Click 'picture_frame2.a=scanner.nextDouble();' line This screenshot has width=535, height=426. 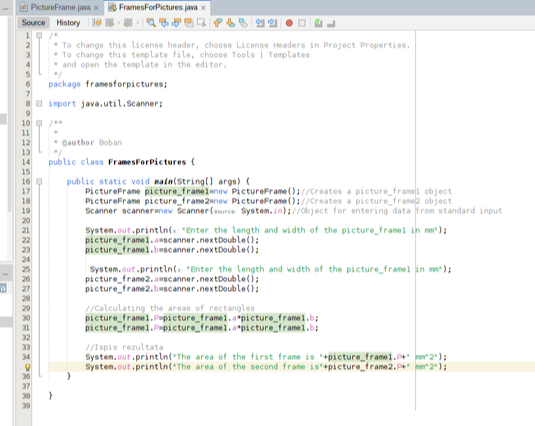point(172,279)
